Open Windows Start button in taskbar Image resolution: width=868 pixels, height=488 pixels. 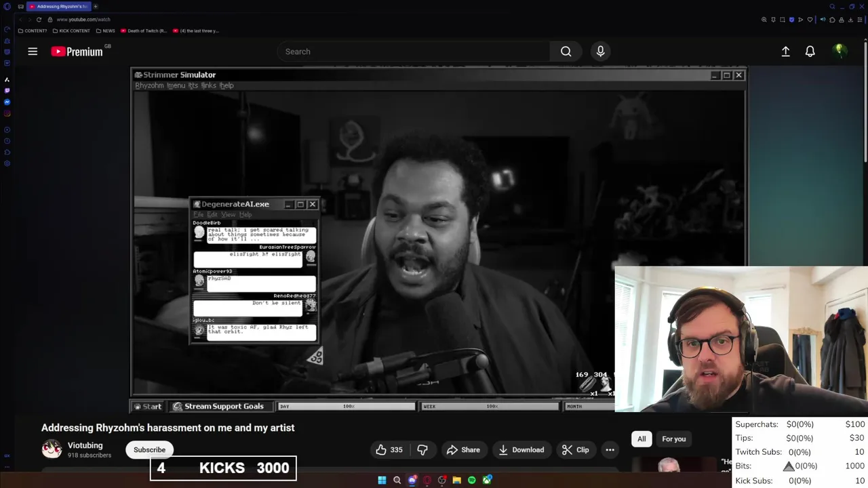(x=382, y=480)
